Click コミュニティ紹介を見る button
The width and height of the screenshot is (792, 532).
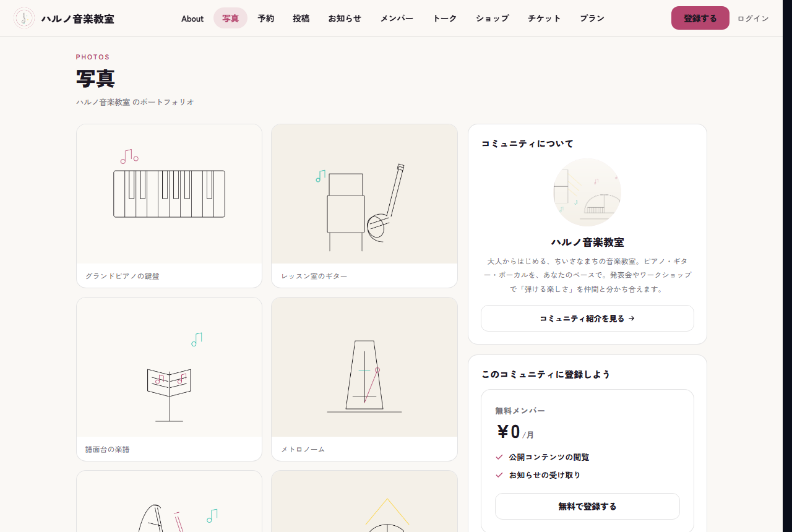(x=587, y=319)
